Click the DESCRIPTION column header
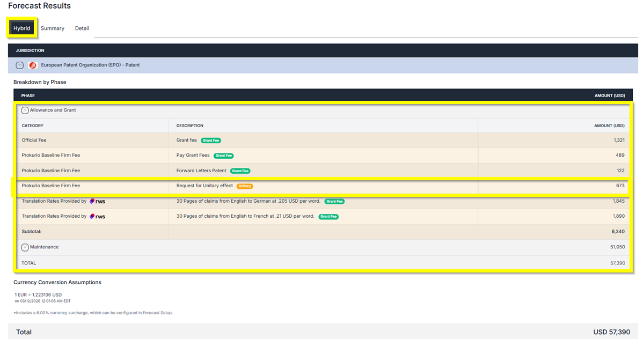Screen dimensions: 644x339 (189, 126)
